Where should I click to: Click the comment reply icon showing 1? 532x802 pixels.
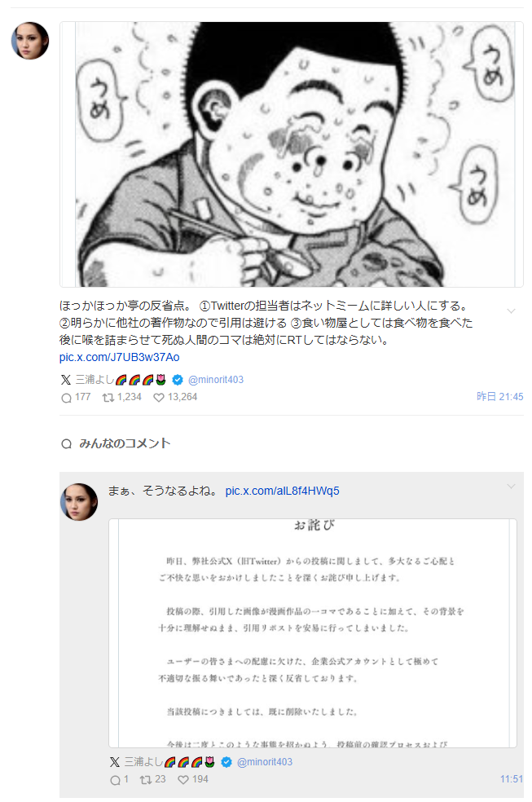click(116, 779)
